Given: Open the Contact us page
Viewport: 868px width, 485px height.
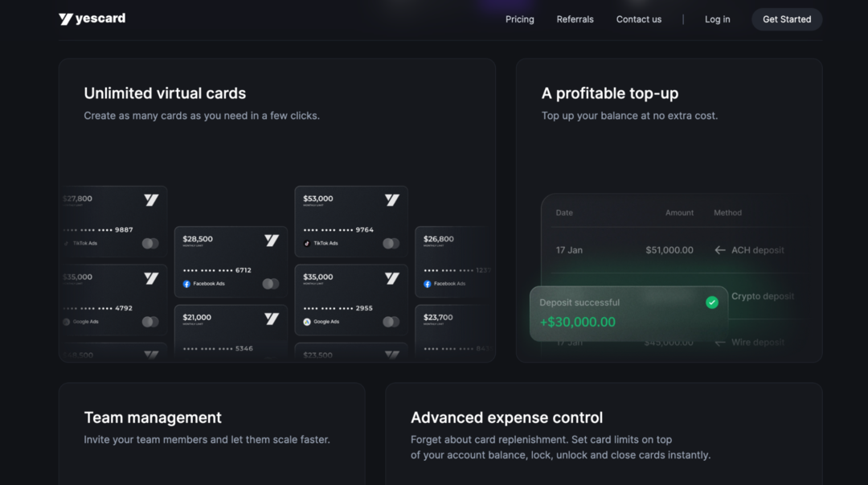Looking at the screenshot, I should [x=638, y=19].
